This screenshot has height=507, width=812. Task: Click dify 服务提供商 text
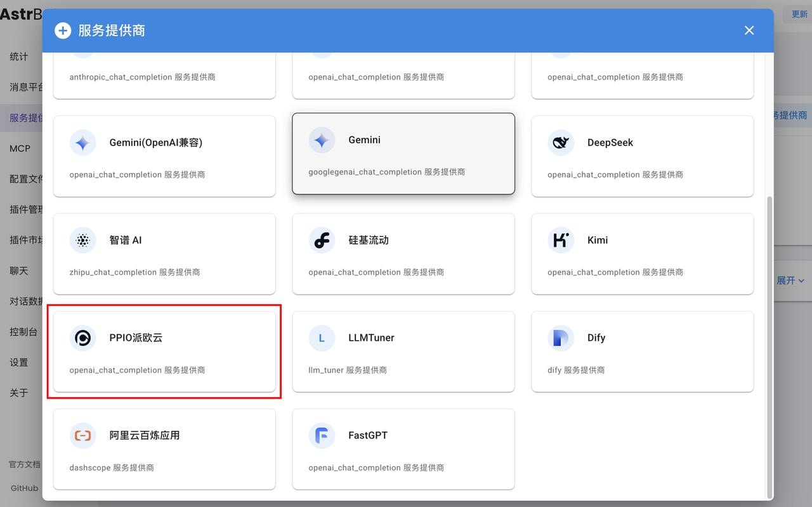(576, 370)
